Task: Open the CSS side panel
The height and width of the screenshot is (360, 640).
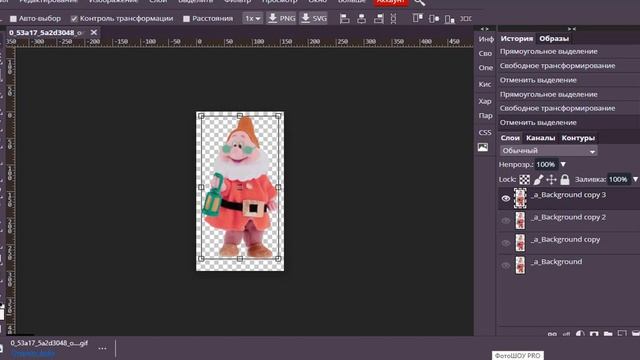Action: click(485, 132)
